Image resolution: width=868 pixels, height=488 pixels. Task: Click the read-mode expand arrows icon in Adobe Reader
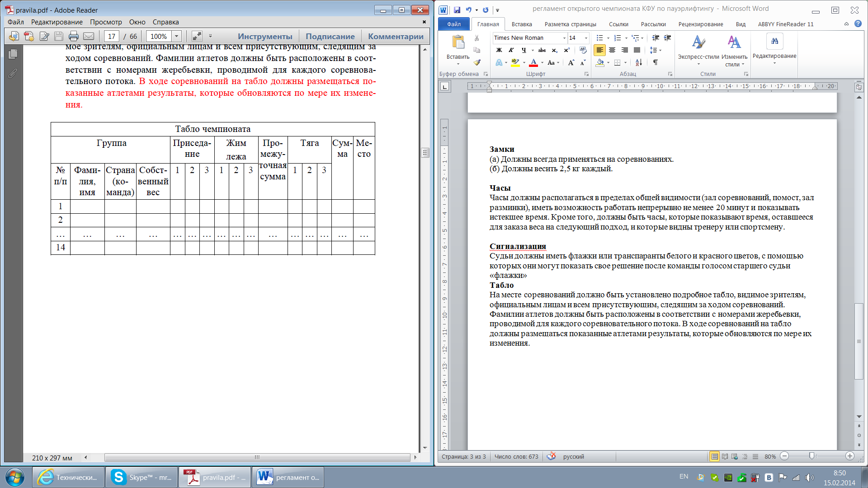(x=197, y=36)
